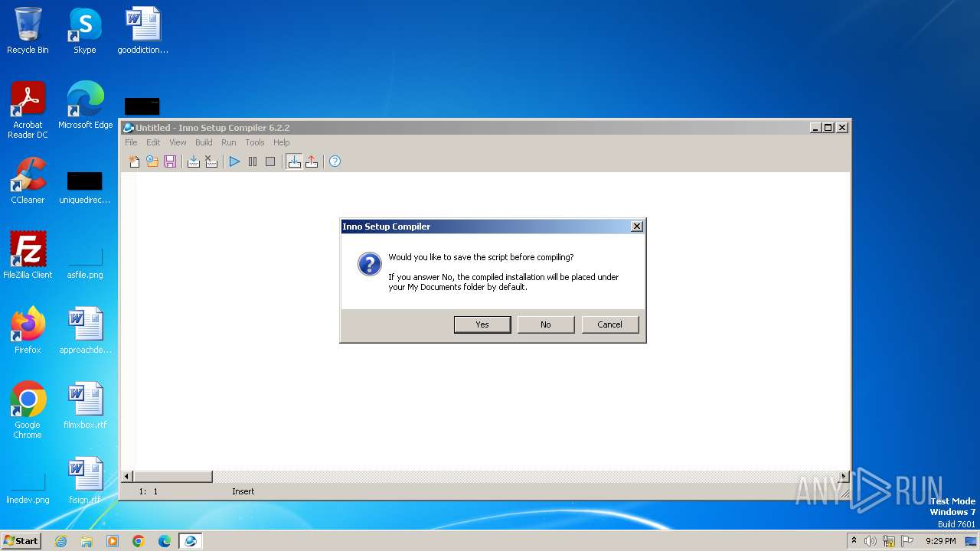Click the Help question mark toolbar icon
This screenshot has height=551, width=980.
[x=335, y=161]
